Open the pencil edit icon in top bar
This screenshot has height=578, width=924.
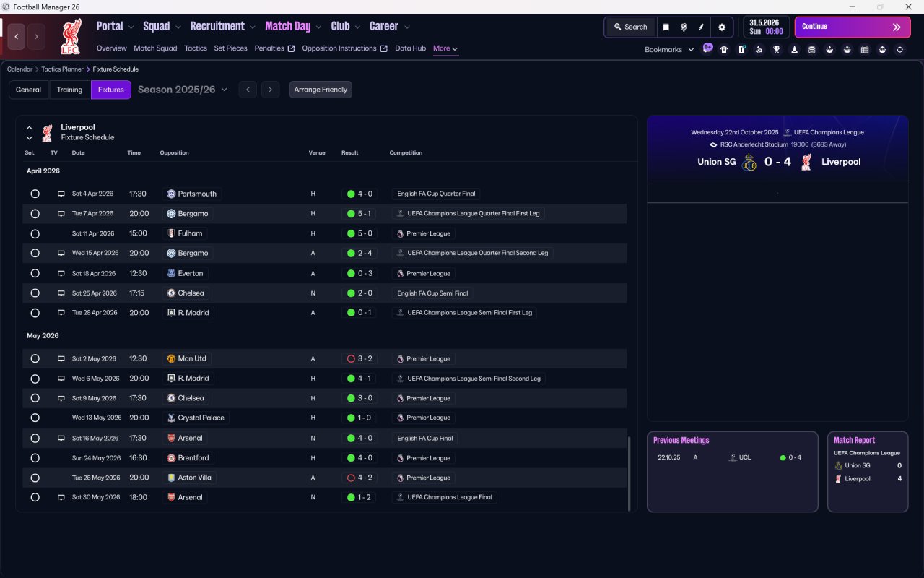click(700, 27)
